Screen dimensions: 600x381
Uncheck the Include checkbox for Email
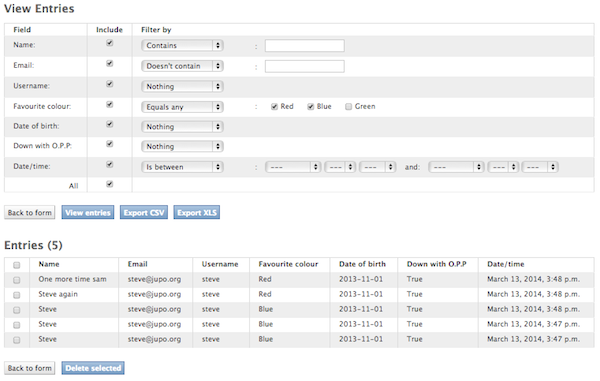click(109, 64)
